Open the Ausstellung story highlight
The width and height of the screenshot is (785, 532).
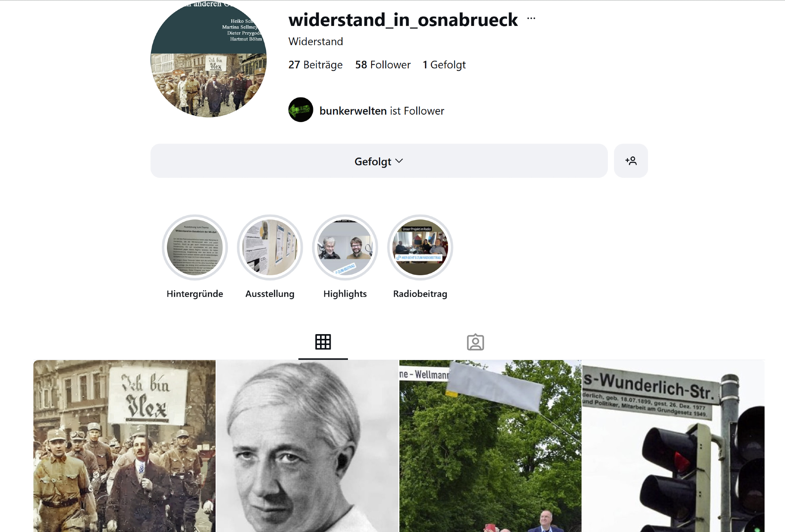270,247
